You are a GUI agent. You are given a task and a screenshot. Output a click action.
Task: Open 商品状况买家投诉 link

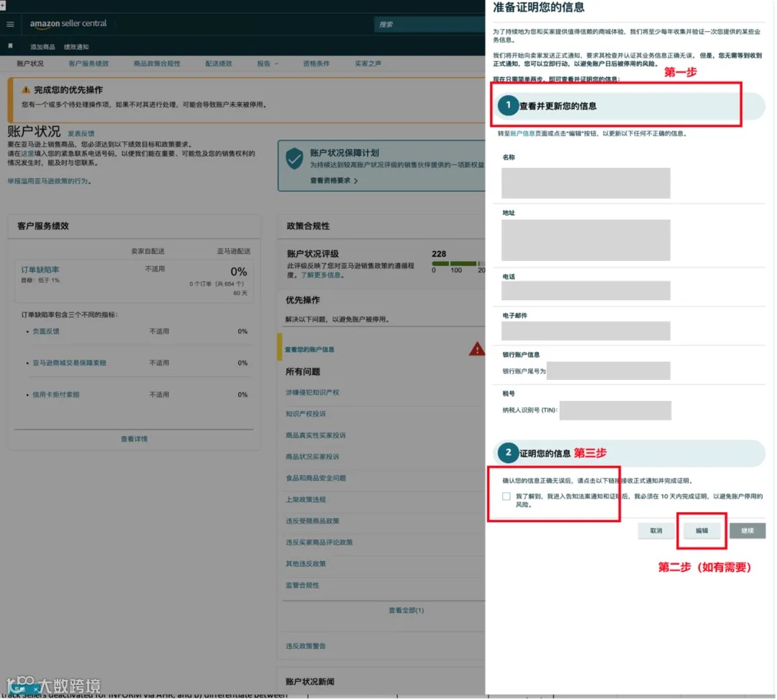point(312,457)
